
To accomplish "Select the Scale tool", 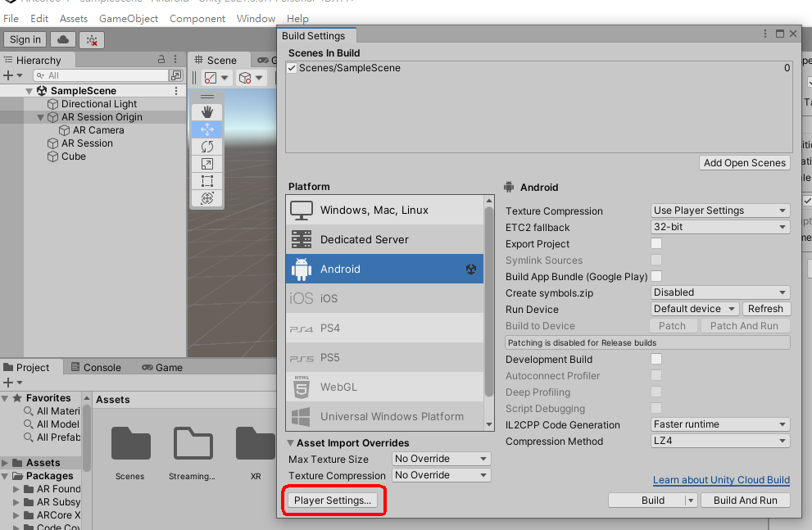I will pyautogui.click(x=207, y=164).
